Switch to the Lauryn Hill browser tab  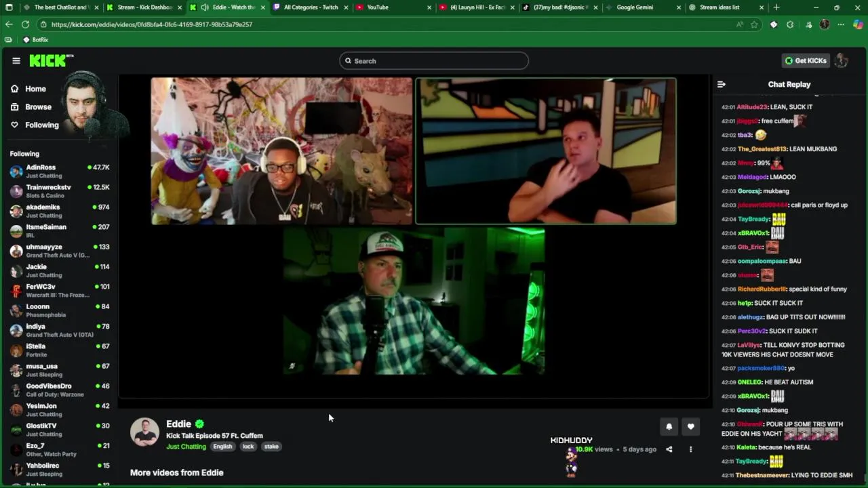point(477,7)
